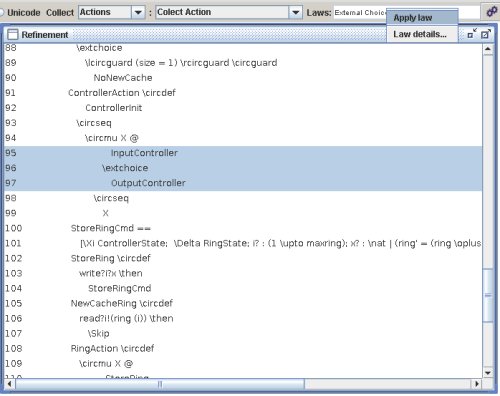
Task: Select line 95 InputController
Action: (x=243, y=153)
